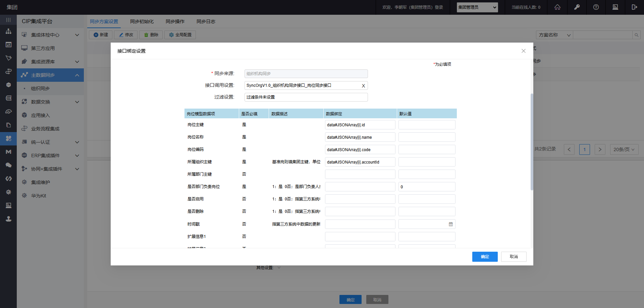
Task: Switch to the 同步初始化 tab
Action: 142,21
